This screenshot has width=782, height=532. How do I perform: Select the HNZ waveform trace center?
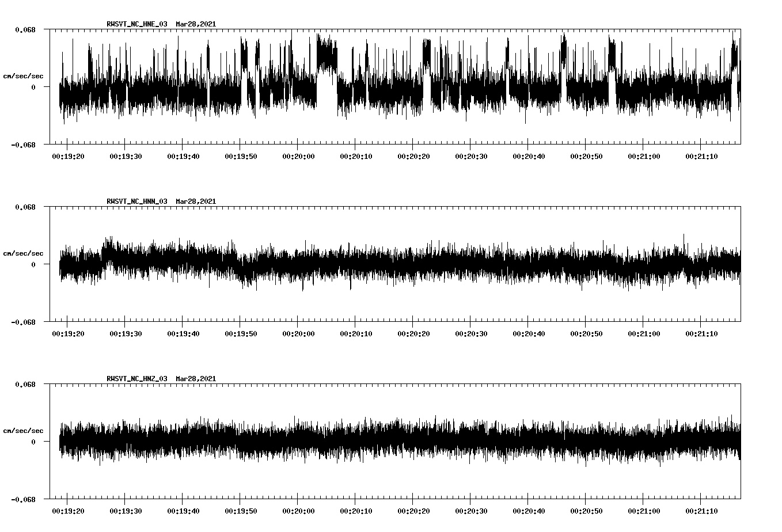click(397, 442)
